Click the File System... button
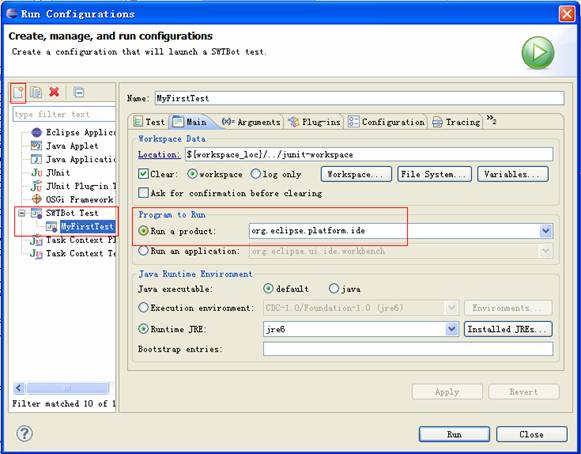 coord(434,174)
